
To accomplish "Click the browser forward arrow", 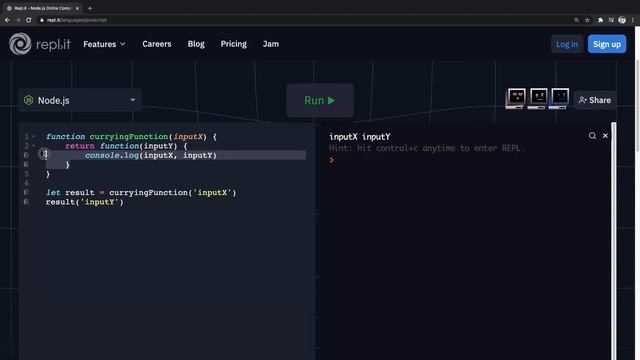I will [x=18, y=20].
